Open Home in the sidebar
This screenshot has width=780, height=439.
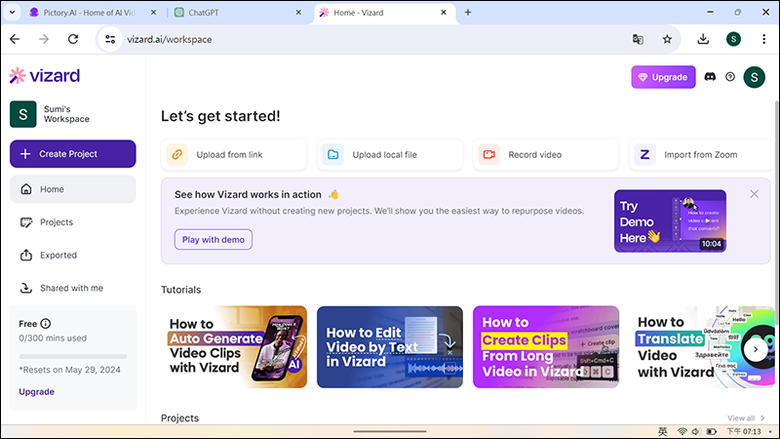click(x=73, y=189)
